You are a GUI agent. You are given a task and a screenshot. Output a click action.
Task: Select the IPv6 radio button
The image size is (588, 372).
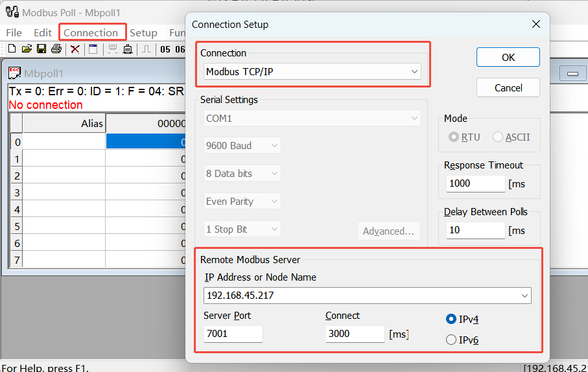click(451, 340)
